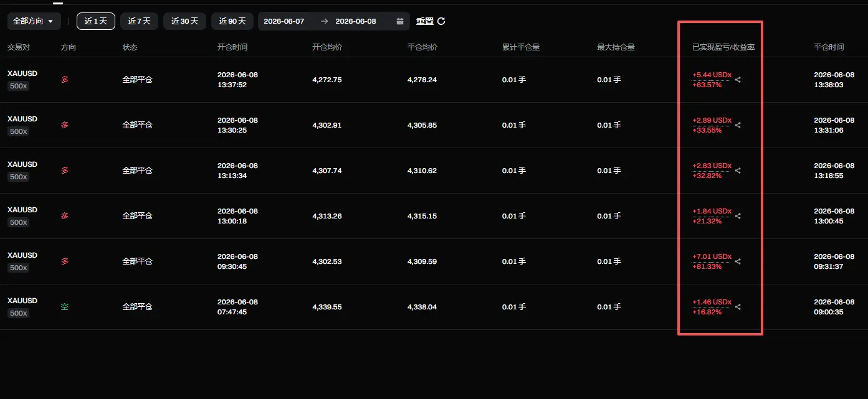Click the +81.33% return rate
This screenshot has width=868, height=399.
point(707,266)
